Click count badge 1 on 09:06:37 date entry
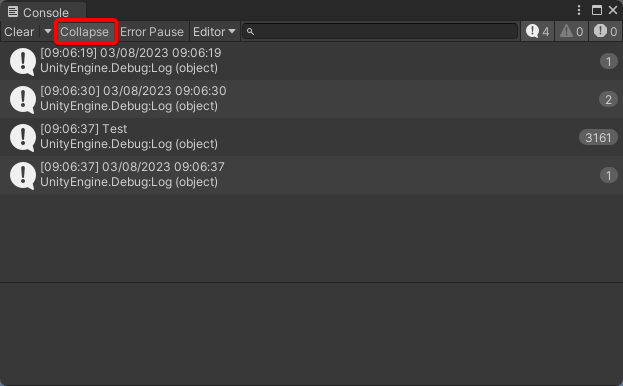The image size is (623, 386). [x=609, y=176]
